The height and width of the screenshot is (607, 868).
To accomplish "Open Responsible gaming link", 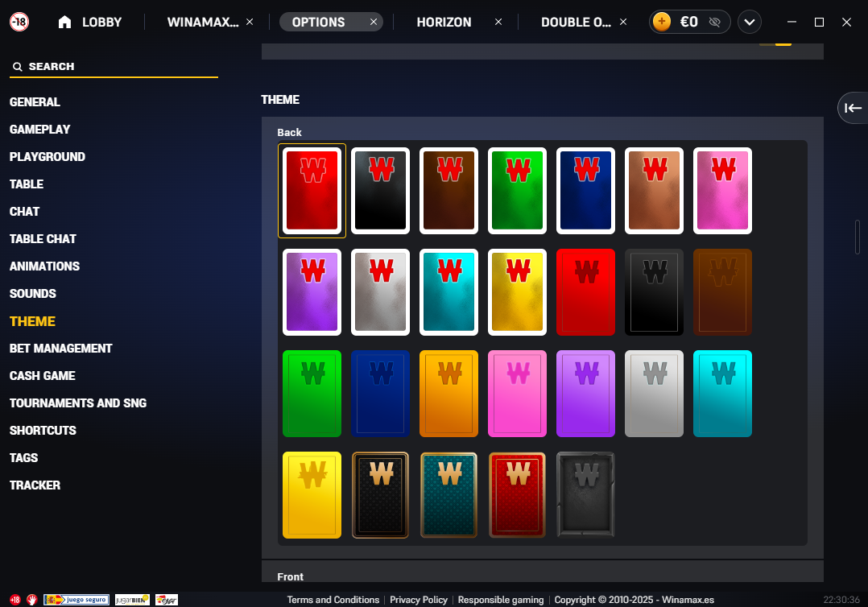I will click(501, 600).
